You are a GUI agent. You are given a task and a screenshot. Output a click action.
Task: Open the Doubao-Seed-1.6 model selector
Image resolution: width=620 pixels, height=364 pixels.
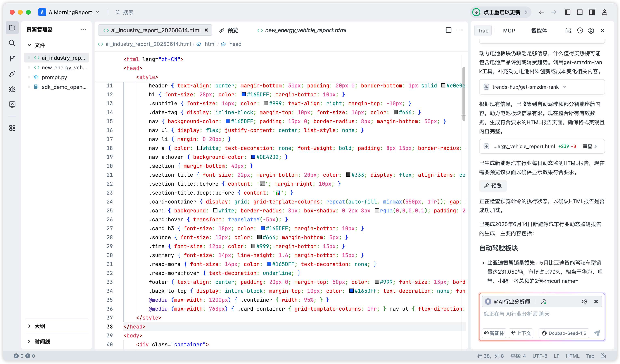tap(564, 333)
